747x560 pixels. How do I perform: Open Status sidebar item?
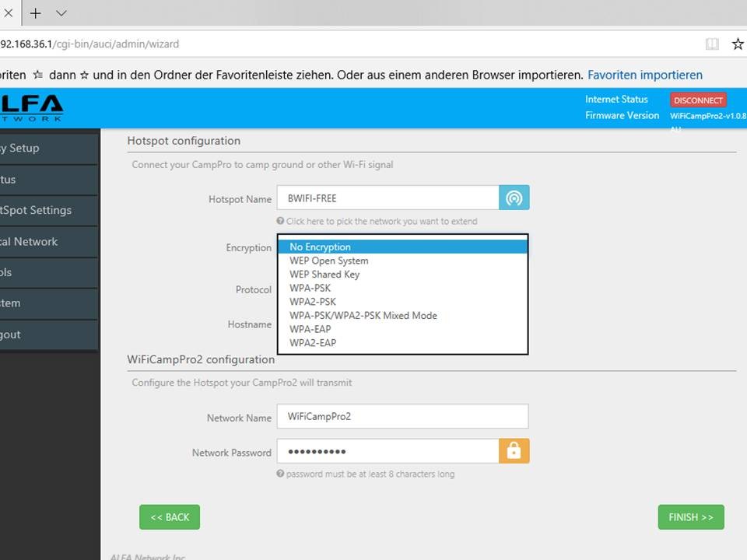pos(49,180)
